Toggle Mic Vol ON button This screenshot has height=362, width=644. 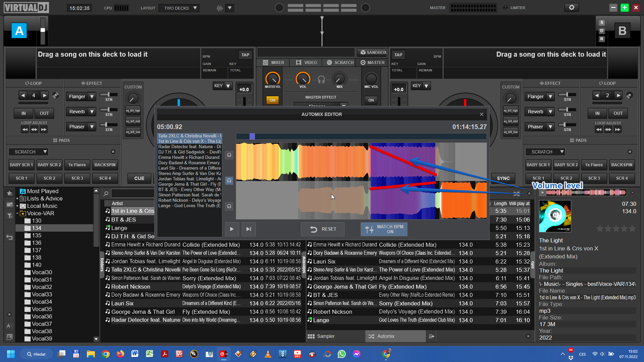pos(371,100)
